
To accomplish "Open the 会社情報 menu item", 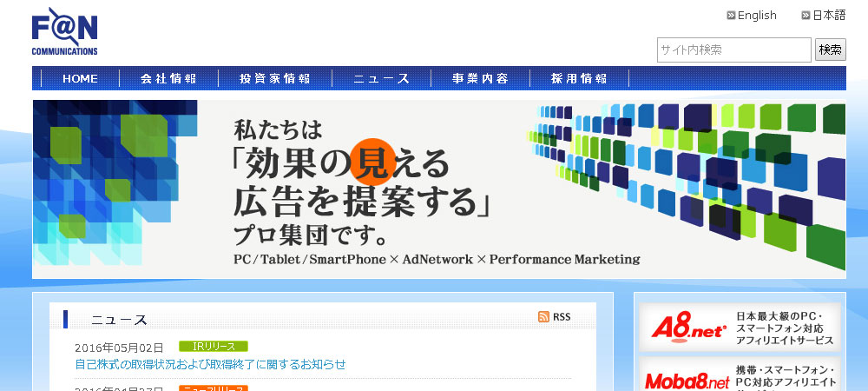I will (168, 79).
